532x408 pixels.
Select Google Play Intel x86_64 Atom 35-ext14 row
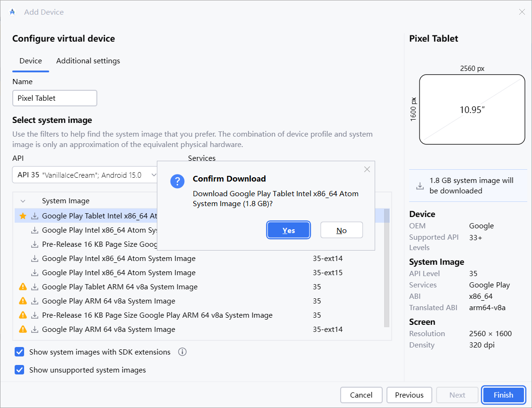[199, 259]
